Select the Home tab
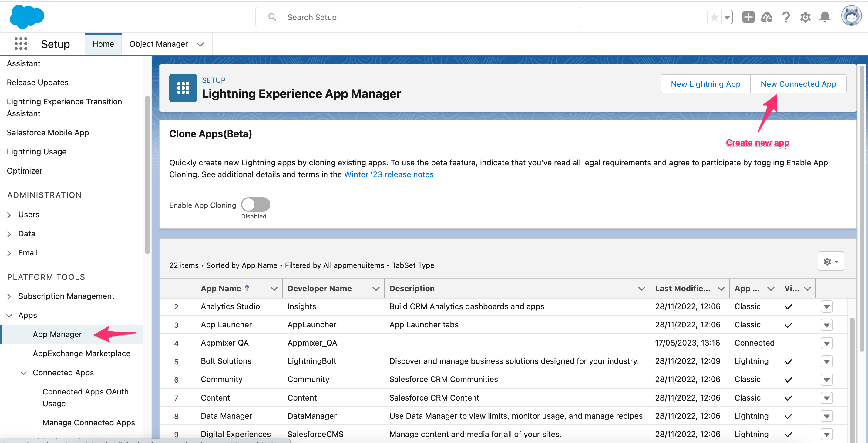The height and width of the screenshot is (443, 868). pyautogui.click(x=103, y=44)
